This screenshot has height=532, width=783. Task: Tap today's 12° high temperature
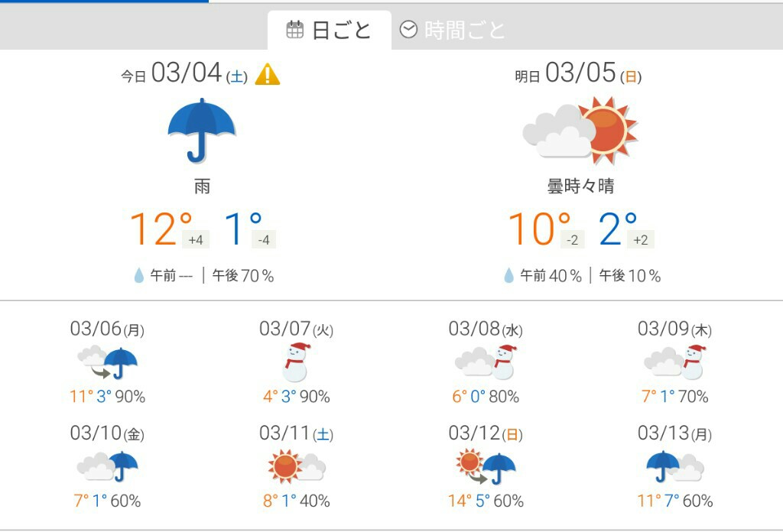click(161, 229)
